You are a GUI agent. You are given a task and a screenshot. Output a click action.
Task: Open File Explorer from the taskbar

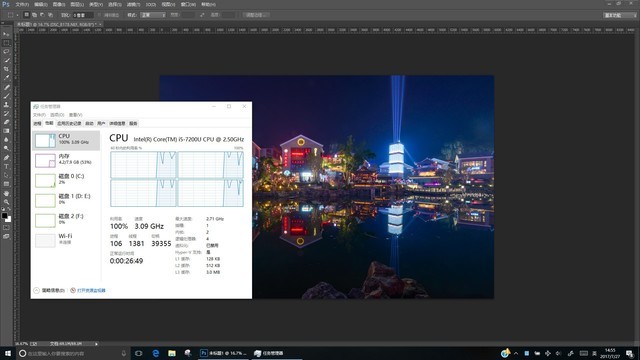pos(172,353)
